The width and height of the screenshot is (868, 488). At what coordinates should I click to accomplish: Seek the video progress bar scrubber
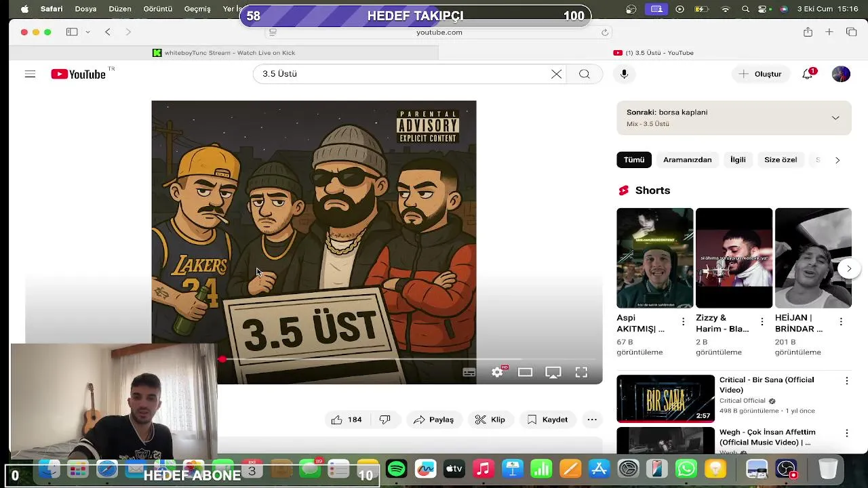(222, 359)
